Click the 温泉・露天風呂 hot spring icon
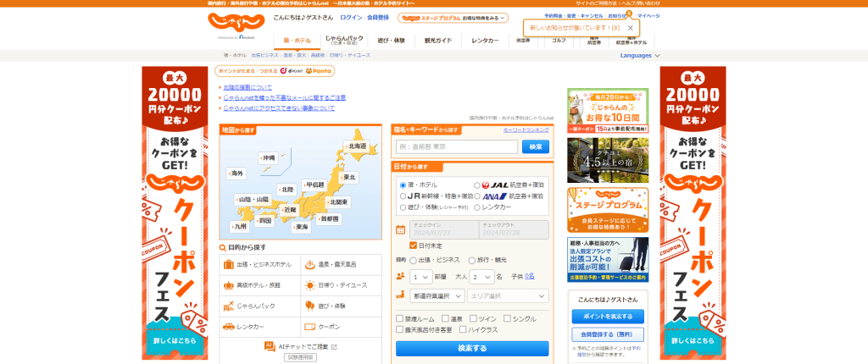Image resolution: width=868 pixels, height=364 pixels. (309, 264)
